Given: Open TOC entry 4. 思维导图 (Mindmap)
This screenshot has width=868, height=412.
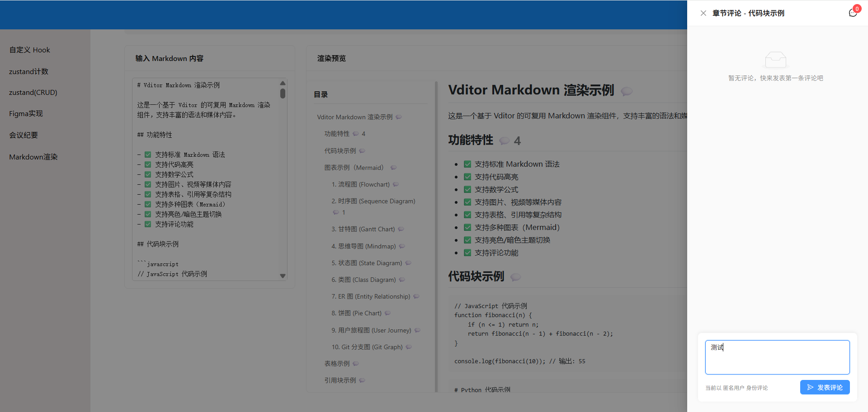Looking at the screenshot, I should [363, 246].
